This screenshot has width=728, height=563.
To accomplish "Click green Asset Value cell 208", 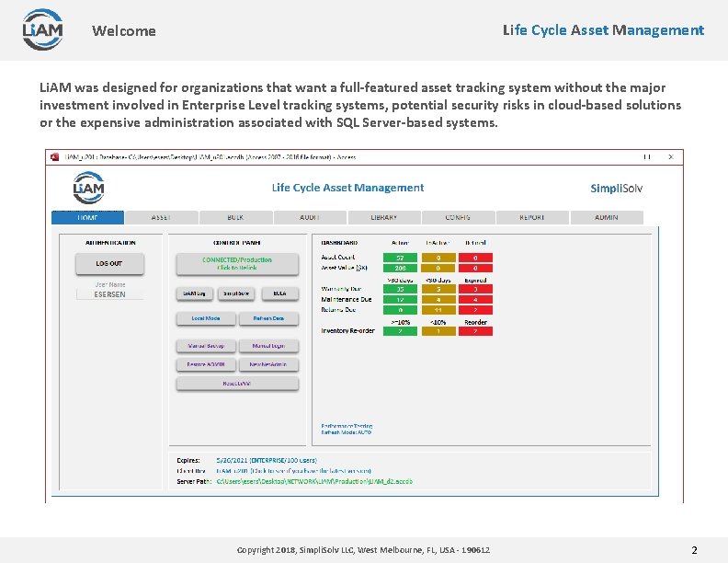I will click(400, 268).
